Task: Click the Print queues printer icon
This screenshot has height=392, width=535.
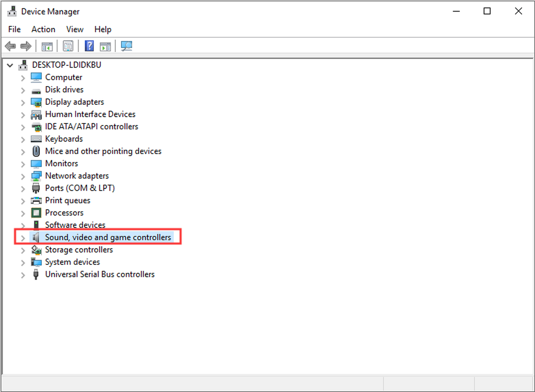Action: [x=36, y=201]
